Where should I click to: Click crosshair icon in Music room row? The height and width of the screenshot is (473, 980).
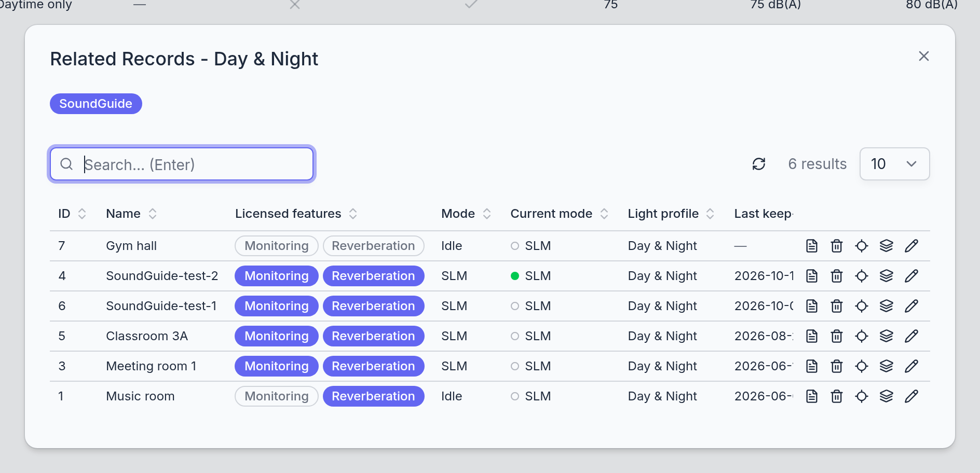point(862,396)
